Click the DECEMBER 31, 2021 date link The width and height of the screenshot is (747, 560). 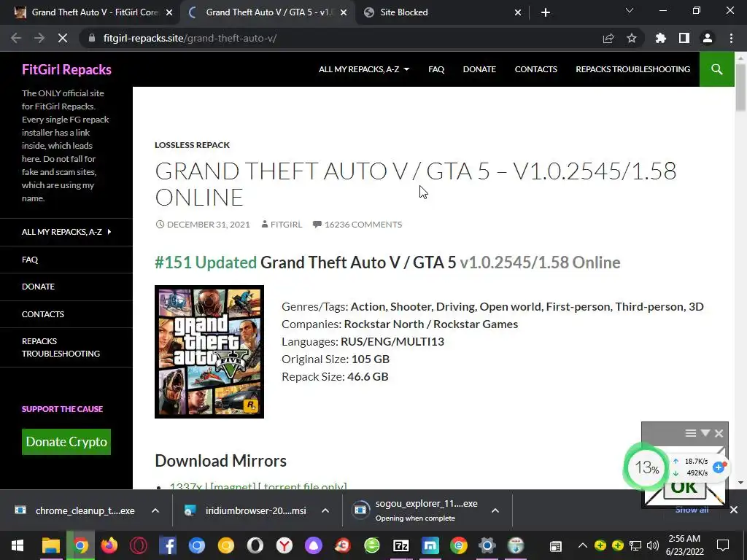click(x=208, y=225)
